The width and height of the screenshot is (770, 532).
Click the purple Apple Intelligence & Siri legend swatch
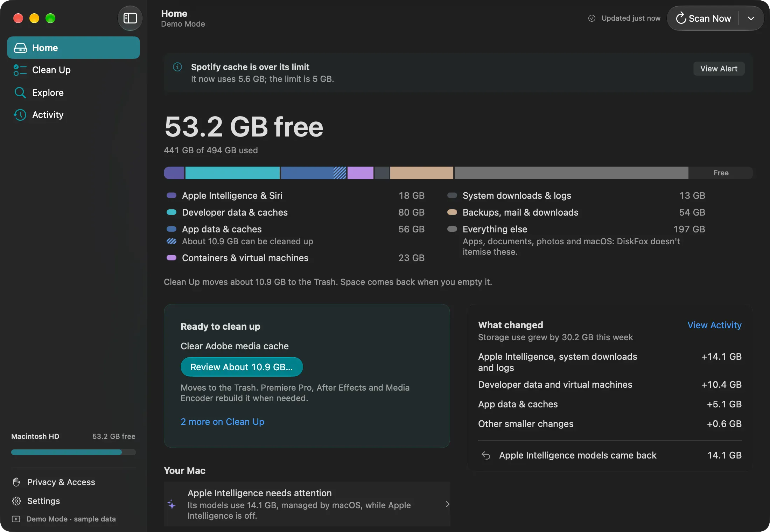[x=171, y=196]
